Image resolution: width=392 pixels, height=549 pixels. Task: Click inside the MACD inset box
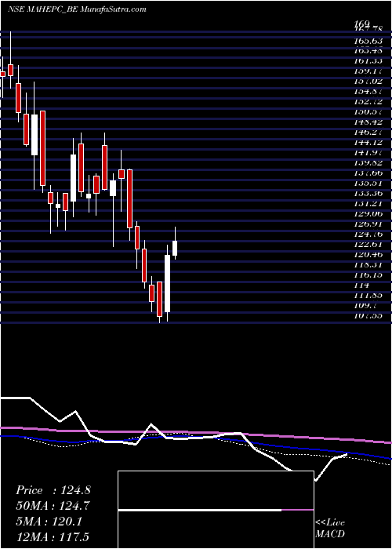(216, 510)
